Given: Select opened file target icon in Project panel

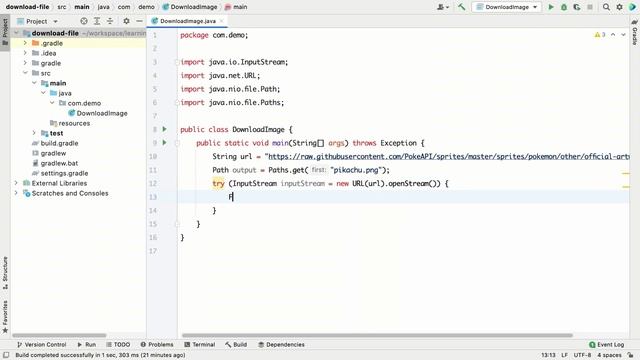Looking at the screenshot, I should coord(84,21).
